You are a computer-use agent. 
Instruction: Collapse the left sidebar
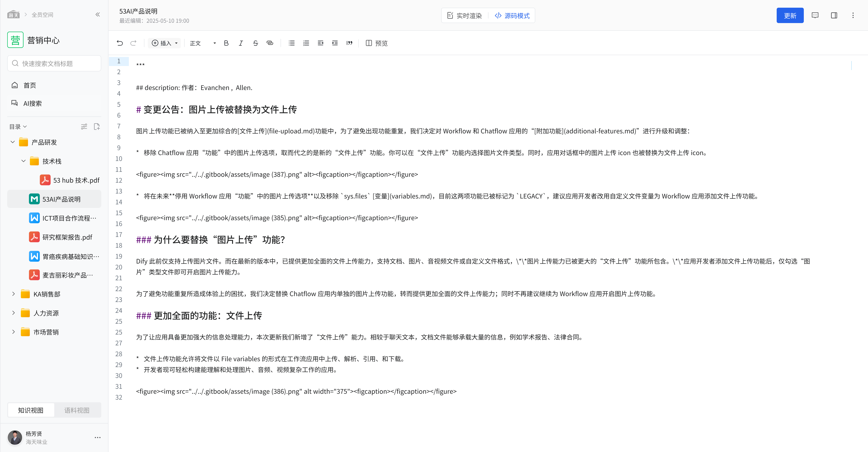[98, 14]
